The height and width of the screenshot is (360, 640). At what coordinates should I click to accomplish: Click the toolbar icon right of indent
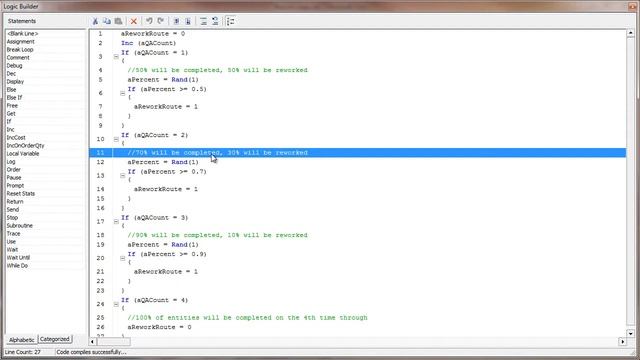(215, 21)
